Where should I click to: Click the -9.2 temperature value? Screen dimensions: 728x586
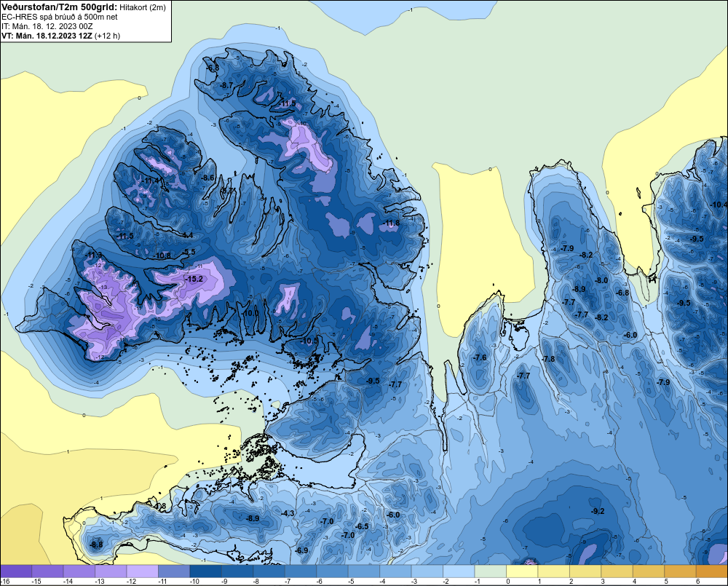click(598, 511)
